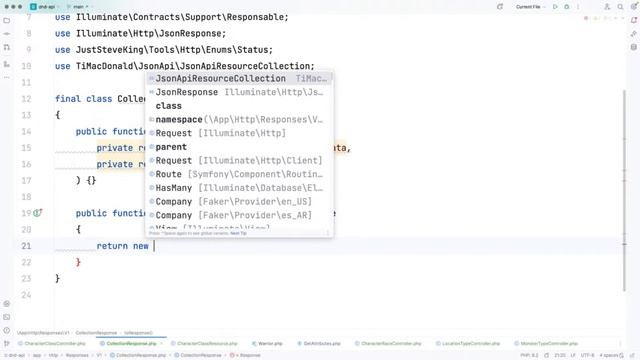
Task: Click the Responses folder in navigation bar
Action: [77, 355]
